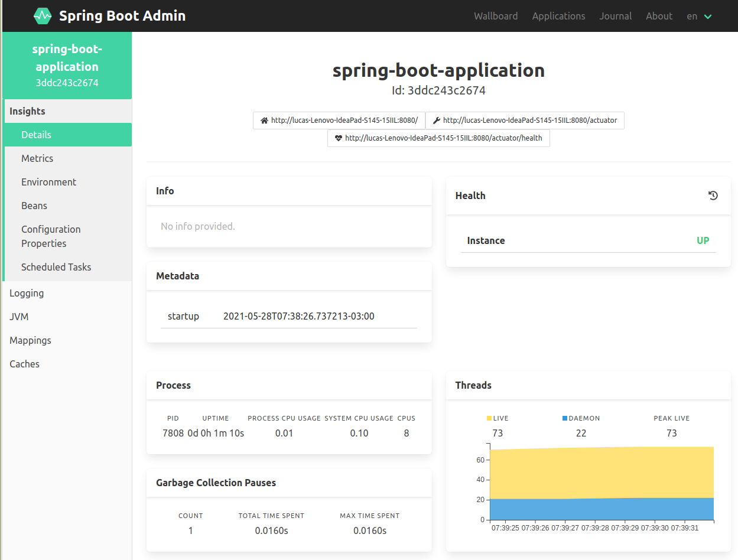
Task: Click the Threads panel heading
Action: click(473, 385)
